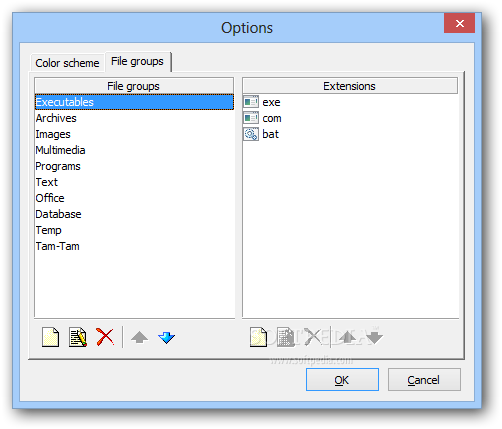Screen dimensions: 502x429
Task: Select the Temp group
Action: point(134,230)
